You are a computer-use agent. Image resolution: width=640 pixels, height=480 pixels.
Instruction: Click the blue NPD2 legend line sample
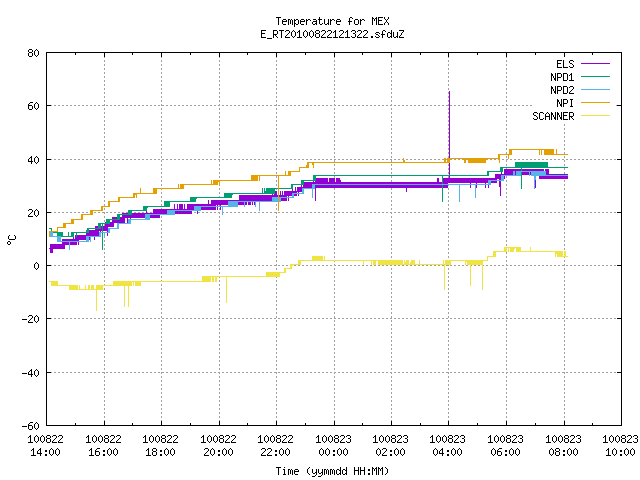(x=595, y=90)
